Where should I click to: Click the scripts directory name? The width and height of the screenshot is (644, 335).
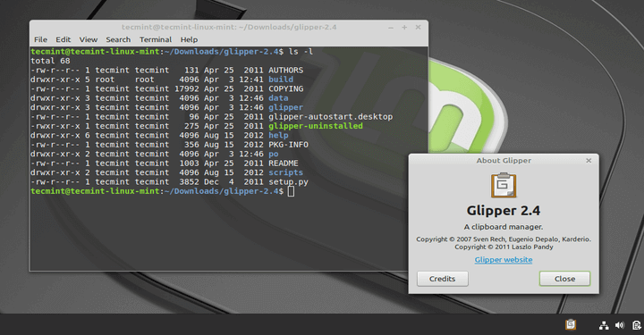[x=286, y=172]
